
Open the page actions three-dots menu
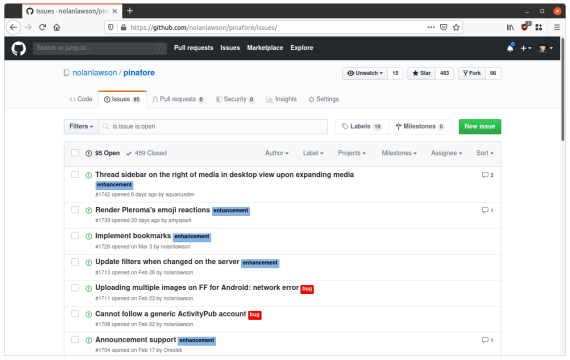coord(431,27)
